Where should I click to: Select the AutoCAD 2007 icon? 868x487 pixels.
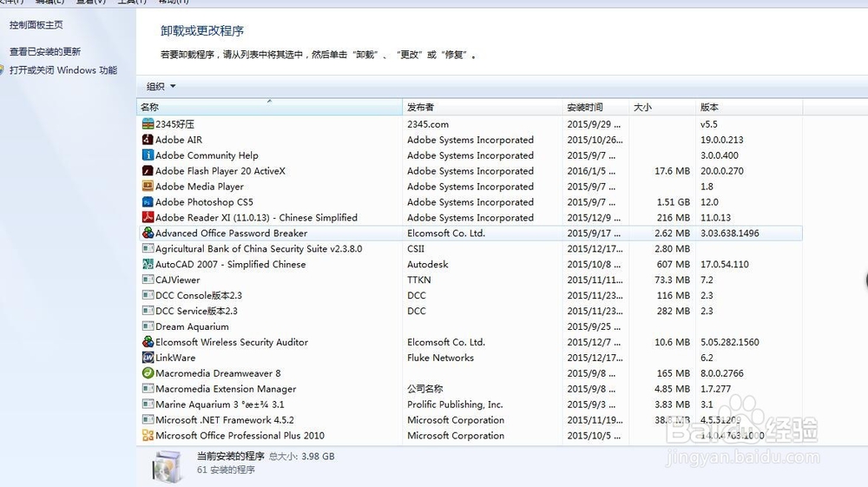click(x=148, y=265)
